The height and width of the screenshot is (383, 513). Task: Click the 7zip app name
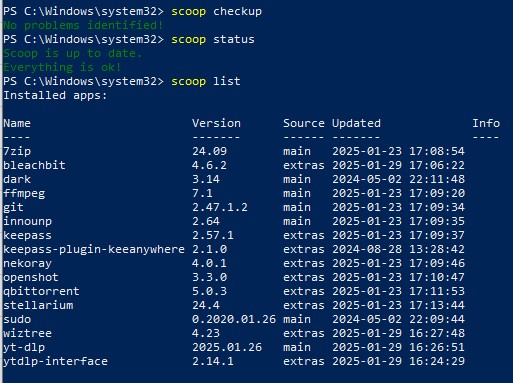click(17, 151)
